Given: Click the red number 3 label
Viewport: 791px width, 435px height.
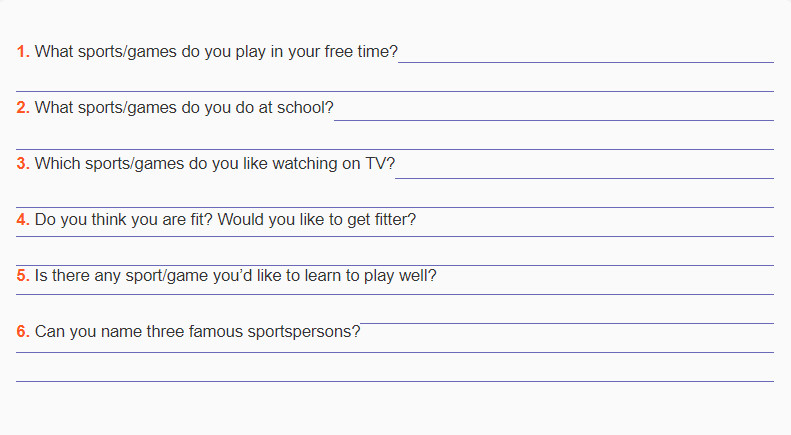Looking at the screenshot, I should (23, 164).
